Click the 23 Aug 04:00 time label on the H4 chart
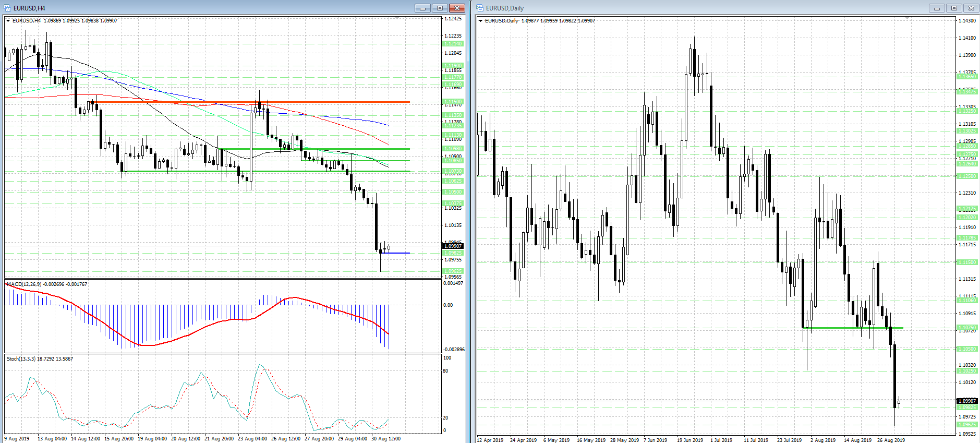The height and width of the screenshot is (443, 980). 252,439
